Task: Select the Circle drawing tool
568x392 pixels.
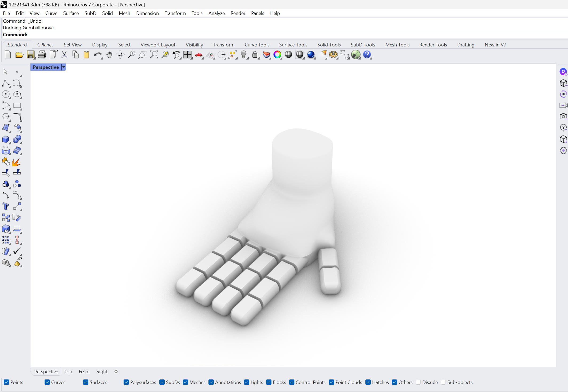Action: tap(6, 94)
